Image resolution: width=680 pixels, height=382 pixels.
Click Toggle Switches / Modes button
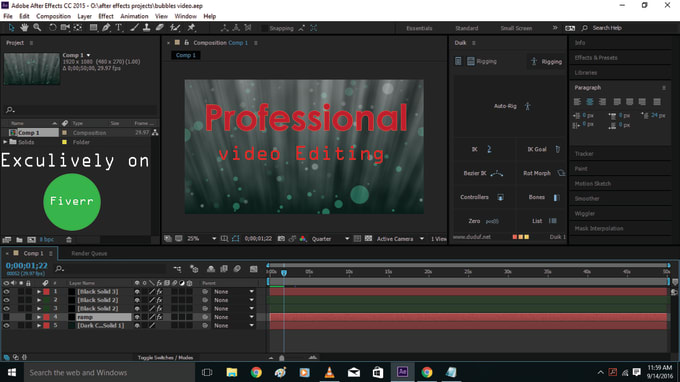(165, 358)
